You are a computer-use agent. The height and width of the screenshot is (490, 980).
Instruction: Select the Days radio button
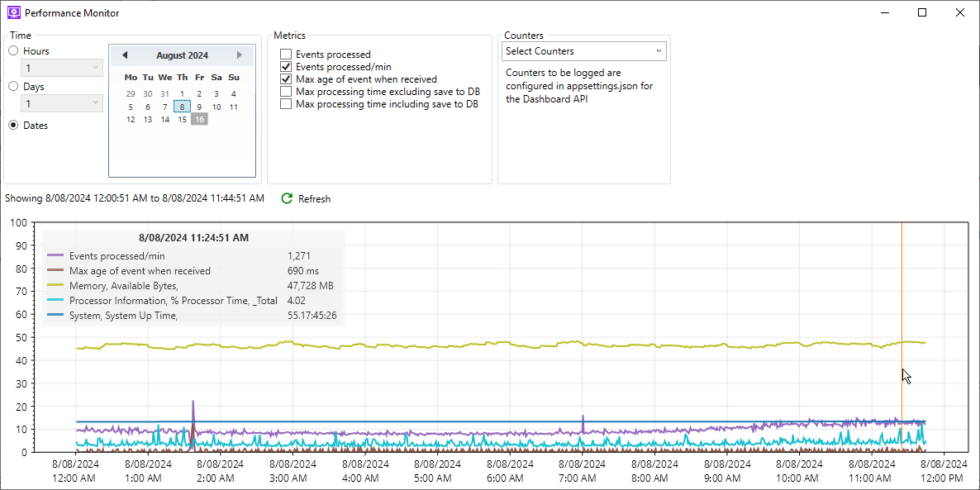[13, 86]
